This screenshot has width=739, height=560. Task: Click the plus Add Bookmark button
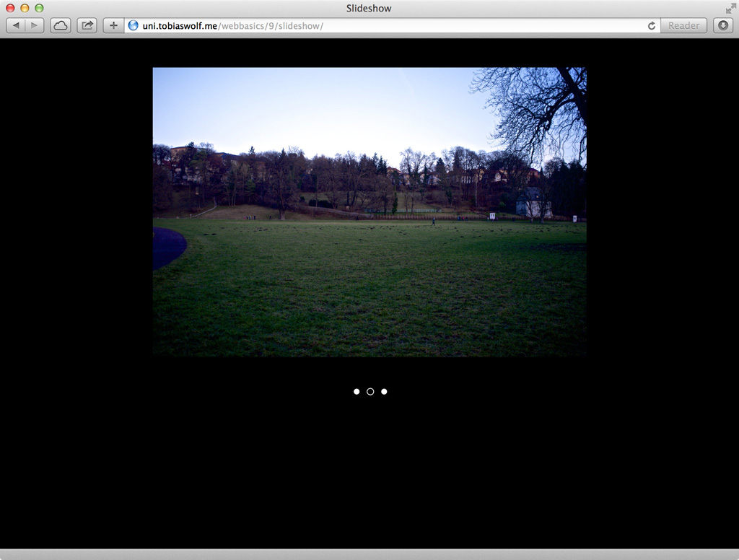coord(113,25)
